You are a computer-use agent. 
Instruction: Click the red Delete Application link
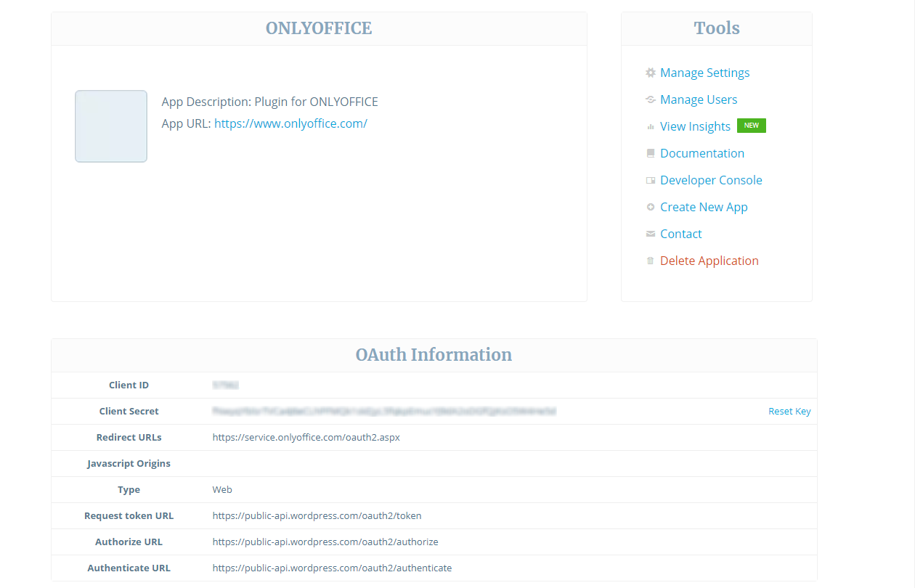tap(709, 261)
